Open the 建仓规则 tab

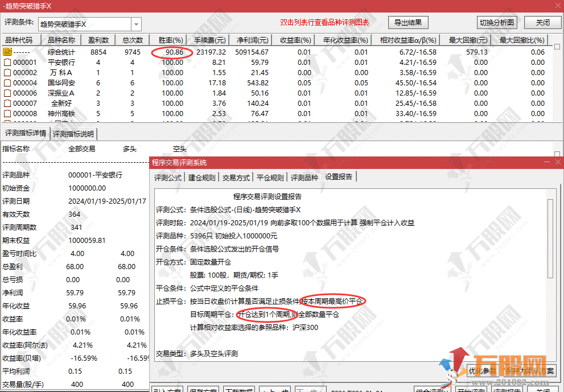(x=202, y=178)
